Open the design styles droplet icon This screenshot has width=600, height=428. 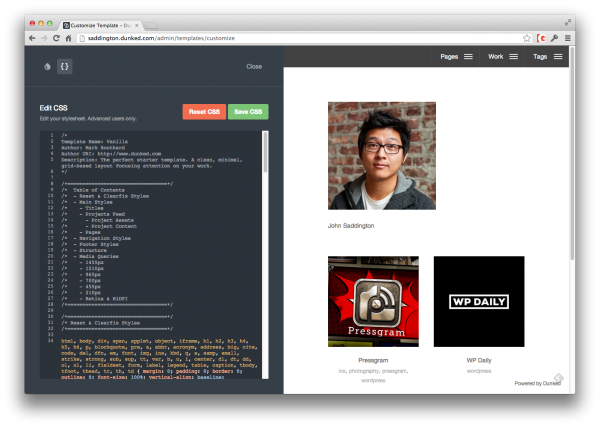tap(47, 67)
